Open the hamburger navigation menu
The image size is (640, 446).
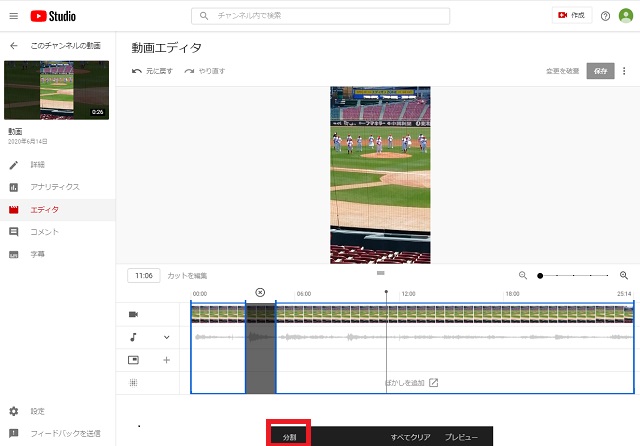coord(13,16)
